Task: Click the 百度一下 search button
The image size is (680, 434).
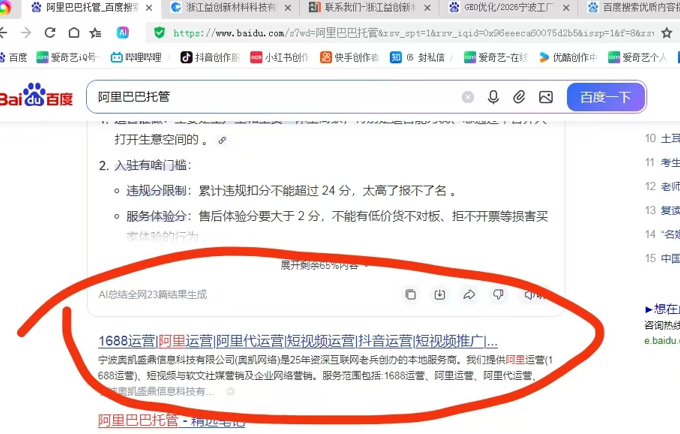Action: pyautogui.click(x=606, y=97)
